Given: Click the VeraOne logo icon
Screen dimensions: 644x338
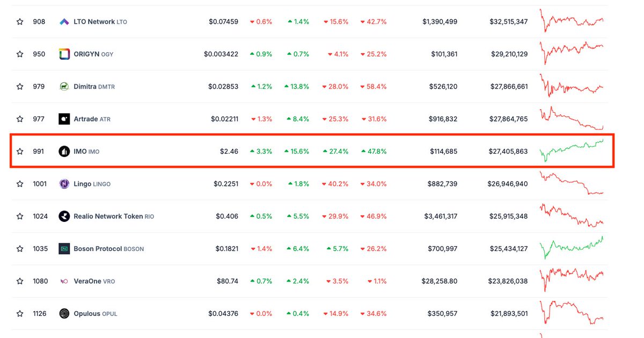Looking at the screenshot, I should click(x=64, y=281).
